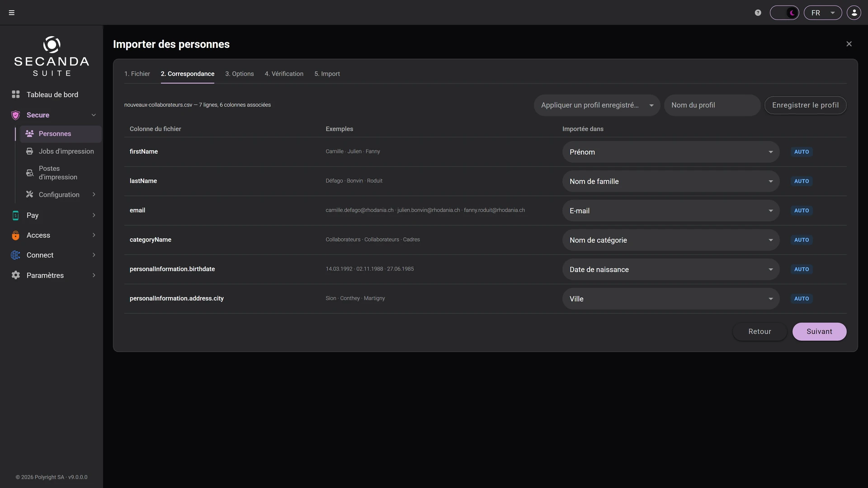This screenshot has width=868, height=488.
Task: Click the Access lock icon
Action: [16, 235]
